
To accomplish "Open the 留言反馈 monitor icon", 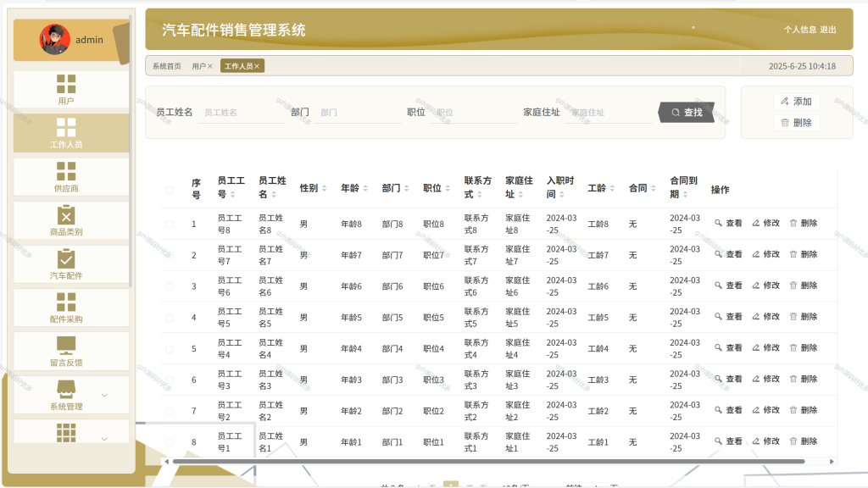I will click(x=66, y=346).
